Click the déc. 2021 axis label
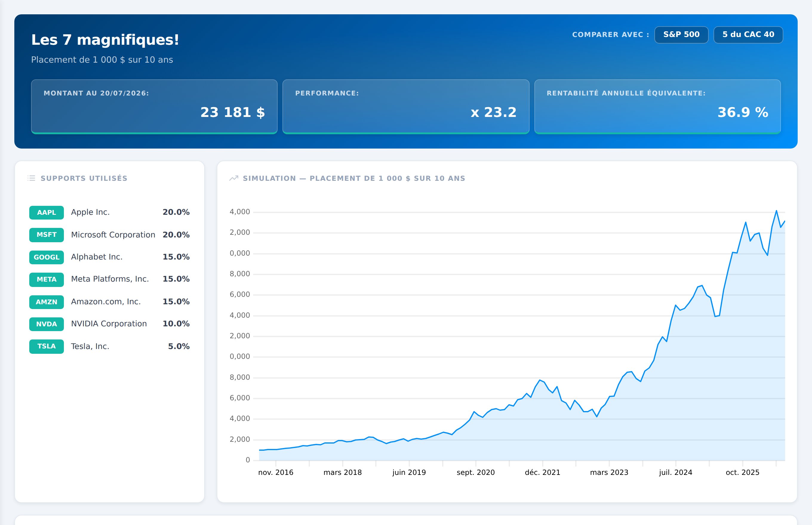812x525 pixels. 542,472
